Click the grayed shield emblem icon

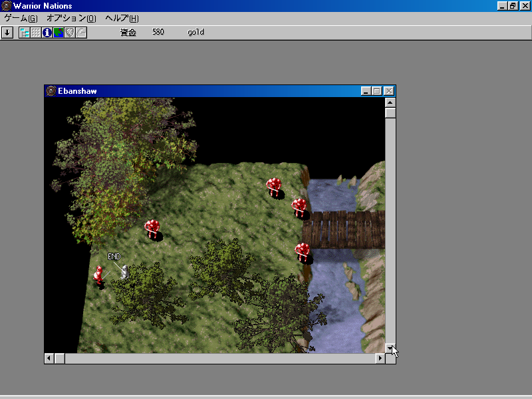(x=70, y=33)
